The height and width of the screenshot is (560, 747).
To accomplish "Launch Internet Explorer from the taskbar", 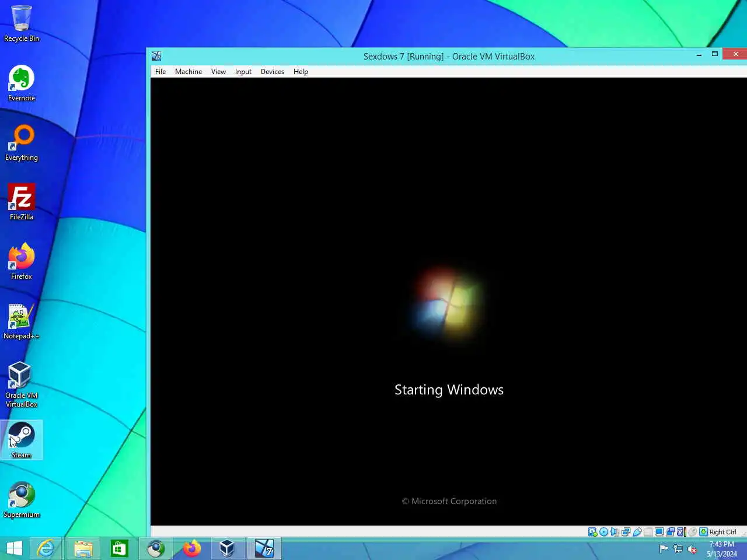I will [46, 548].
